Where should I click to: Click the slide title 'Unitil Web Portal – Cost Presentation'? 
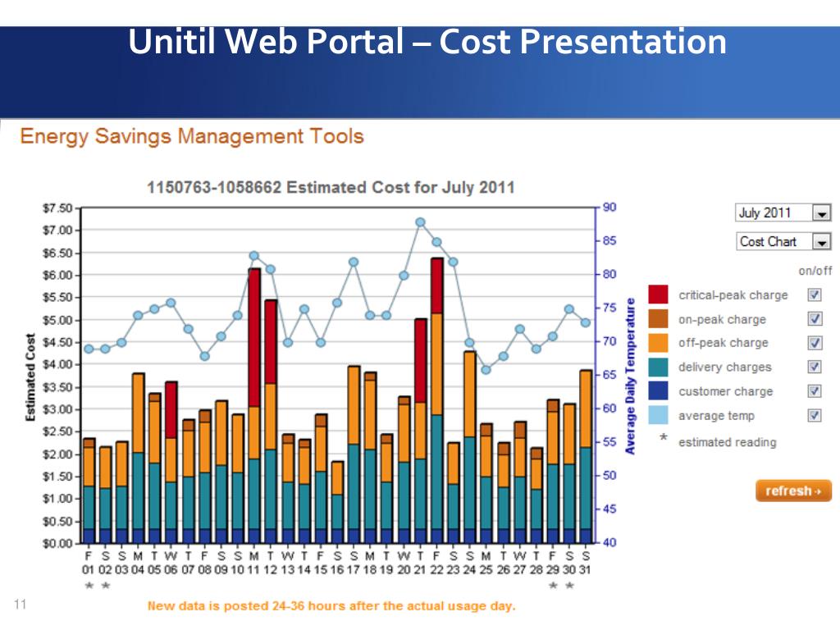[x=427, y=41]
